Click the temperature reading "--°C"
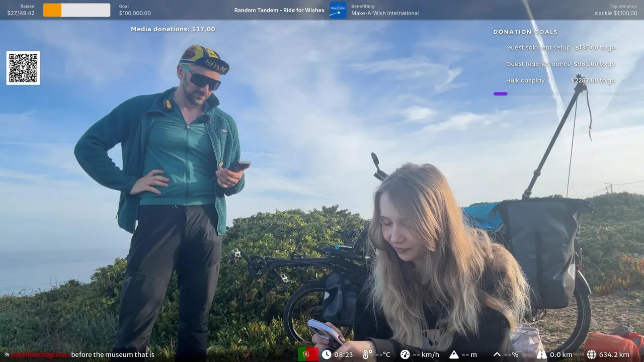 click(x=383, y=354)
